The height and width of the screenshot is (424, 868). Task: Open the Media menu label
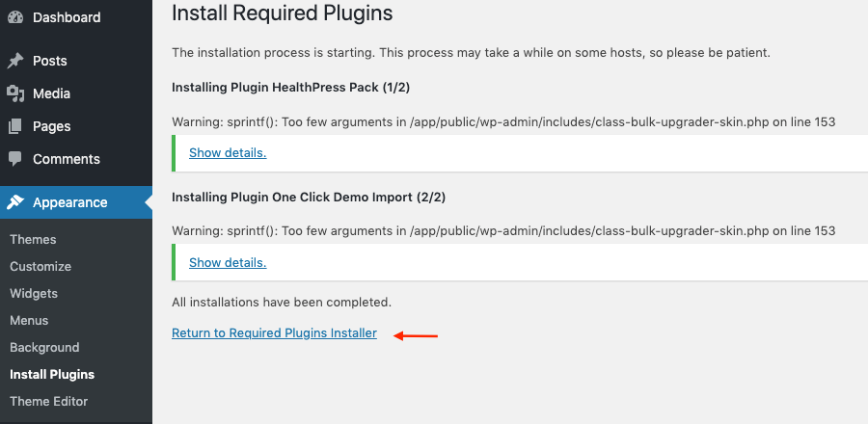tap(51, 93)
